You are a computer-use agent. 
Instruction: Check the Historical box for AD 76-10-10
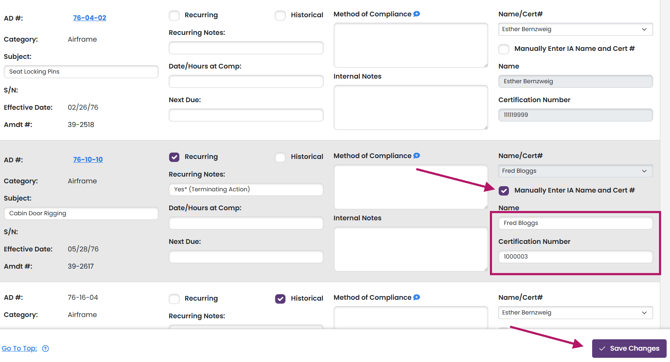280,157
